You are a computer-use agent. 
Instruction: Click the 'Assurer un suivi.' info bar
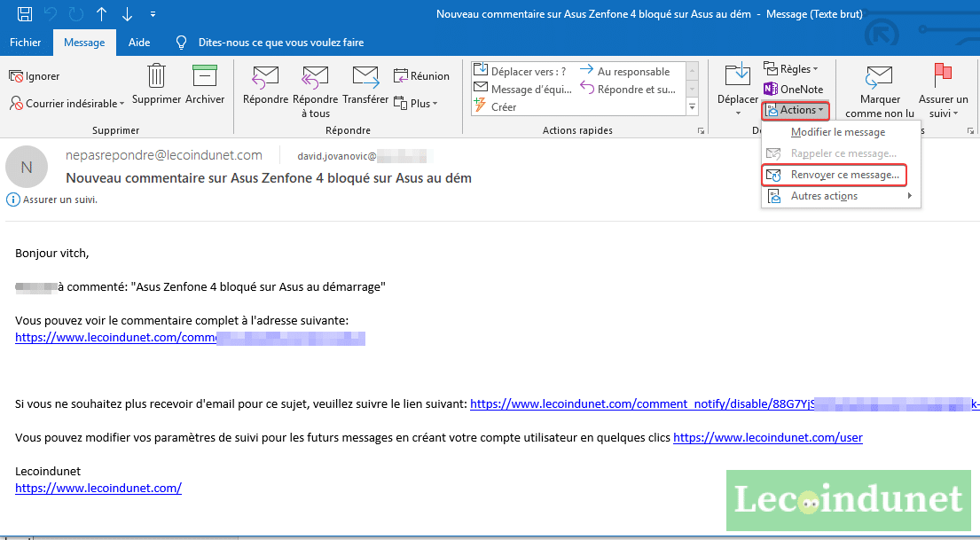pos(52,200)
